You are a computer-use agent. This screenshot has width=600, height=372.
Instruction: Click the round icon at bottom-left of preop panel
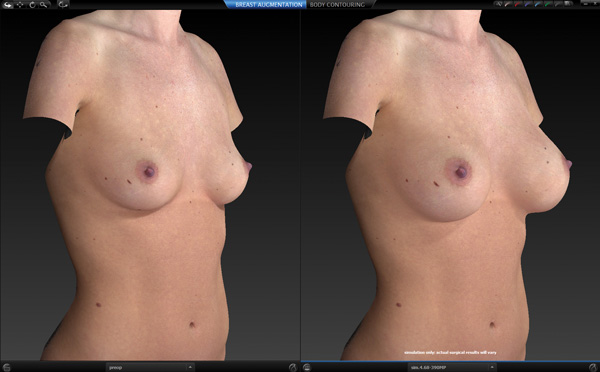tap(6, 367)
